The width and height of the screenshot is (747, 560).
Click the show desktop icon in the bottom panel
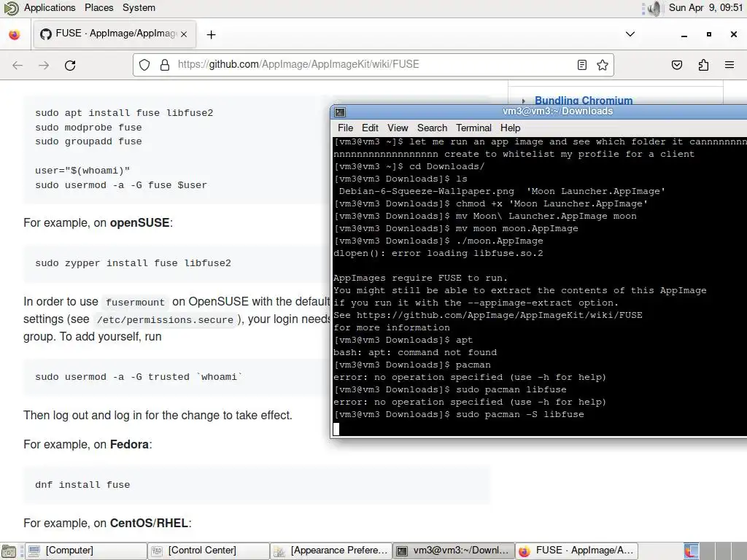coord(9,551)
